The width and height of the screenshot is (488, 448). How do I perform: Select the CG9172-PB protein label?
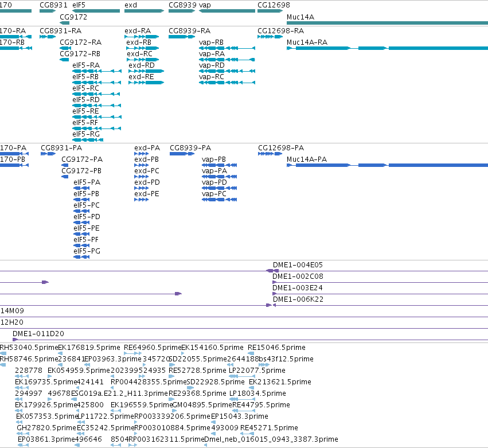81,171
